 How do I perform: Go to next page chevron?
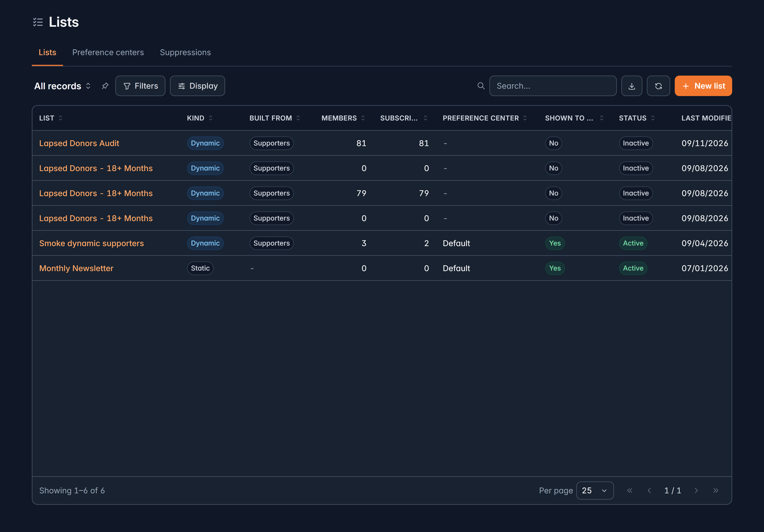696,490
